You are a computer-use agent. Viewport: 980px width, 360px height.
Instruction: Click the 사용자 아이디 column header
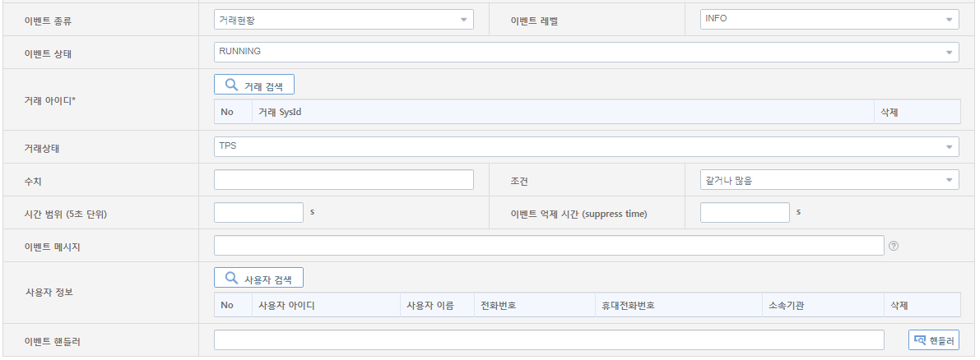[286, 306]
